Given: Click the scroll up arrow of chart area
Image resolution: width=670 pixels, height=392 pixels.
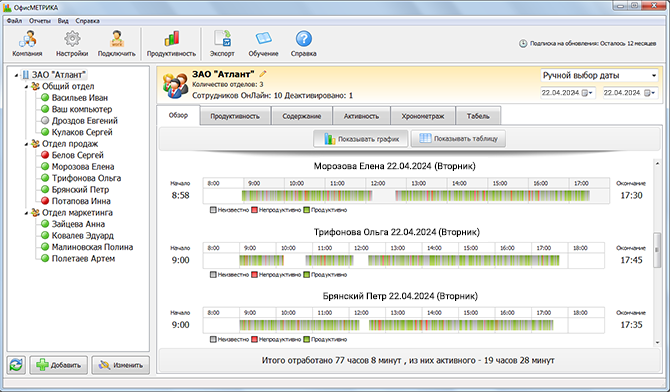Looking at the screenshot, I should click(657, 163).
